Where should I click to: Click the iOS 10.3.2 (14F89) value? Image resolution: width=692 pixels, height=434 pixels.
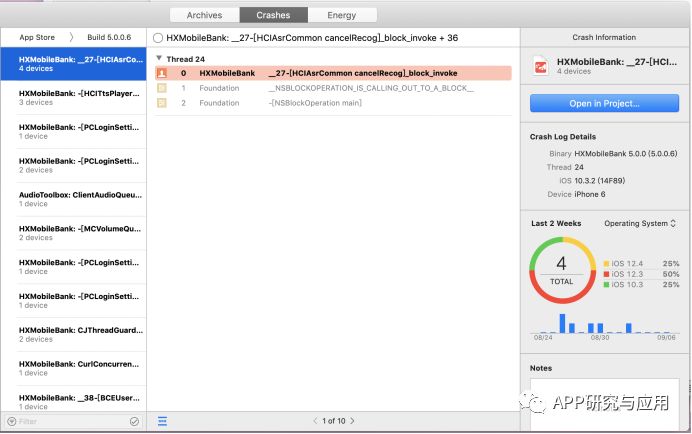click(x=600, y=181)
